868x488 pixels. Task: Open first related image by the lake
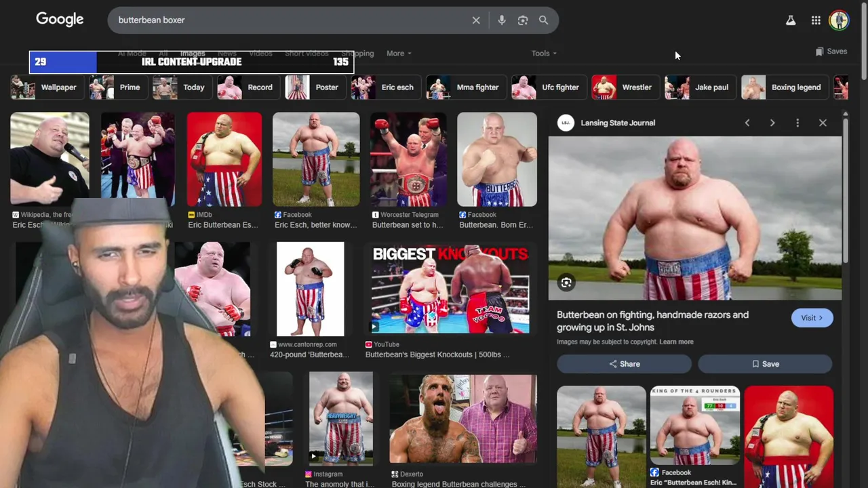601,436
